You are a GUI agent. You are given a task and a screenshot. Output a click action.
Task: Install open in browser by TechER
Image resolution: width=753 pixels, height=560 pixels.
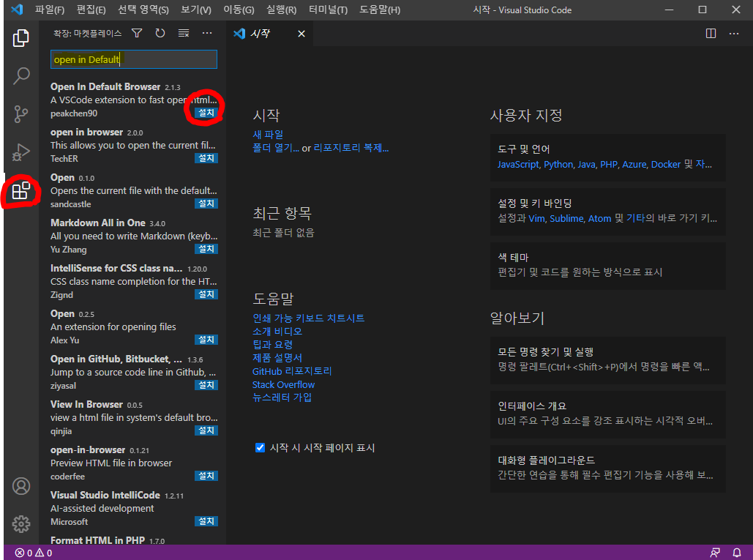click(206, 158)
